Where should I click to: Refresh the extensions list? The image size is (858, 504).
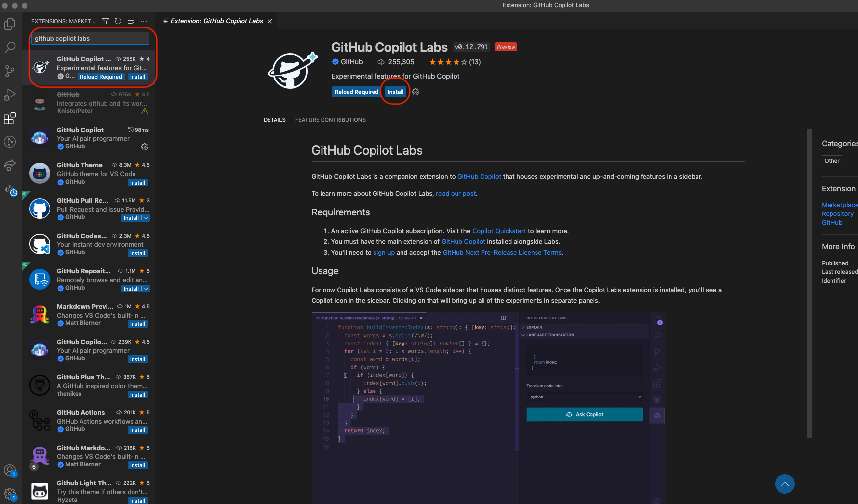pos(118,21)
